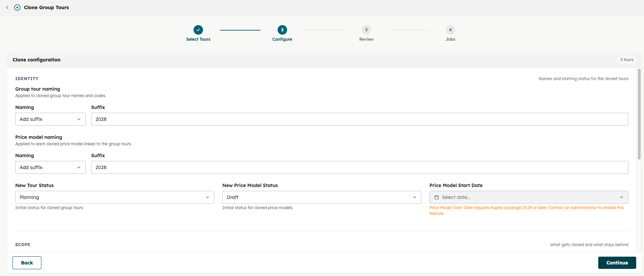Click the New Price Model Status label

pos(250,185)
